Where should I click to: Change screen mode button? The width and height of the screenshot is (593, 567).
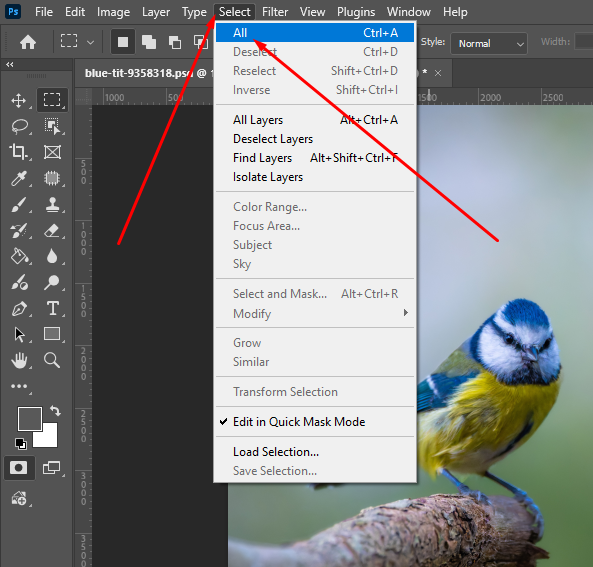point(51,468)
